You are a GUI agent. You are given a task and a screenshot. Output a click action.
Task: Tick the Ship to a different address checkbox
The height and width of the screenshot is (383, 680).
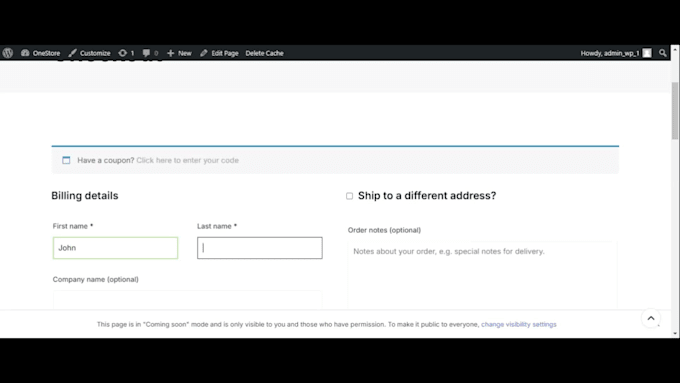tap(350, 196)
